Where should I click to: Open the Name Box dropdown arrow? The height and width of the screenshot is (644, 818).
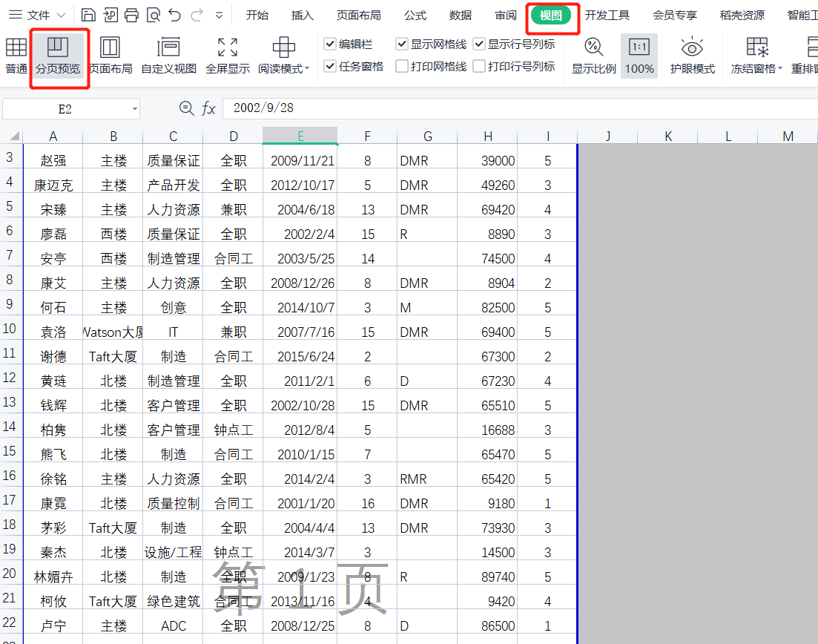click(134, 108)
